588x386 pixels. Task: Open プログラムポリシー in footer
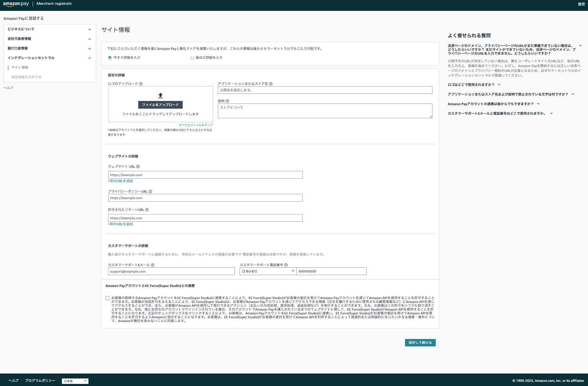click(40, 381)
